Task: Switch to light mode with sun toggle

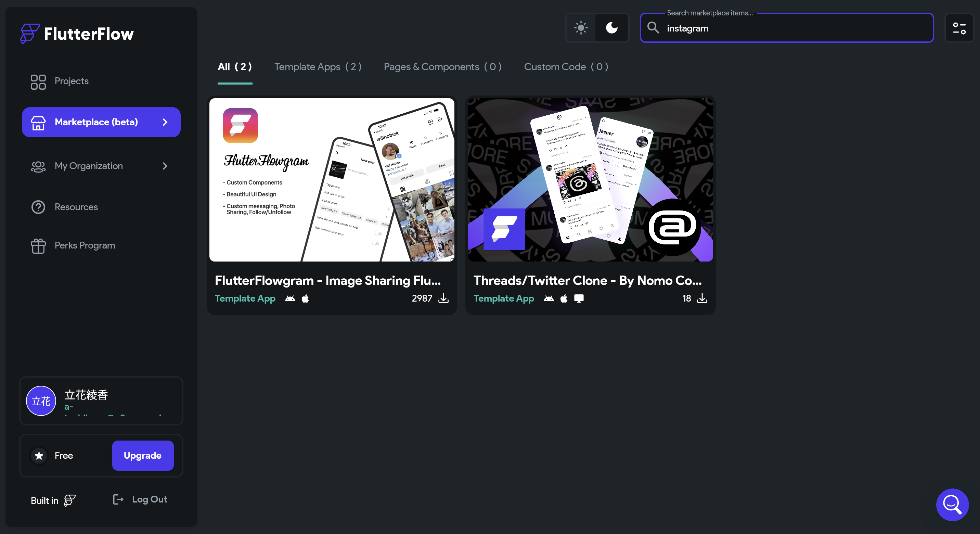Action: click(581, 28)
